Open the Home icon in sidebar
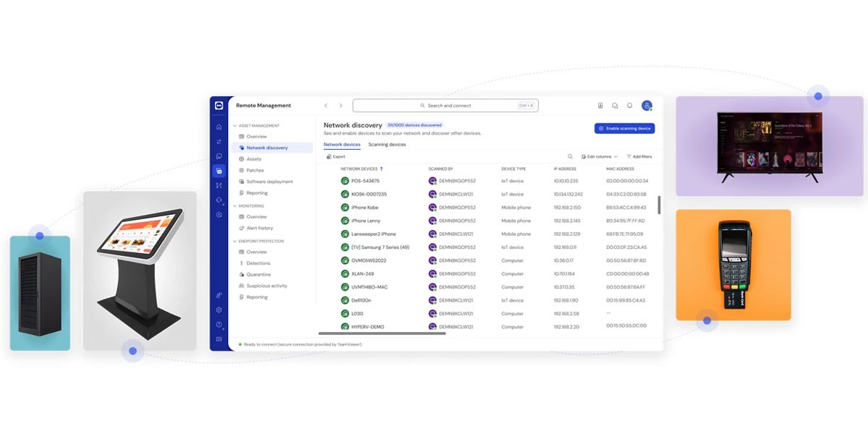Screen dimensions: 868x434 219,127
